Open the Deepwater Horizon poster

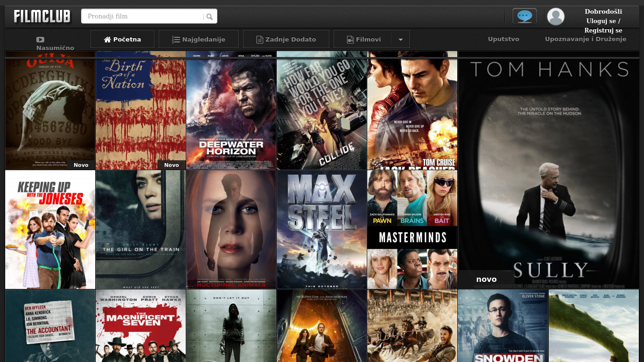[x=231, y=110]
